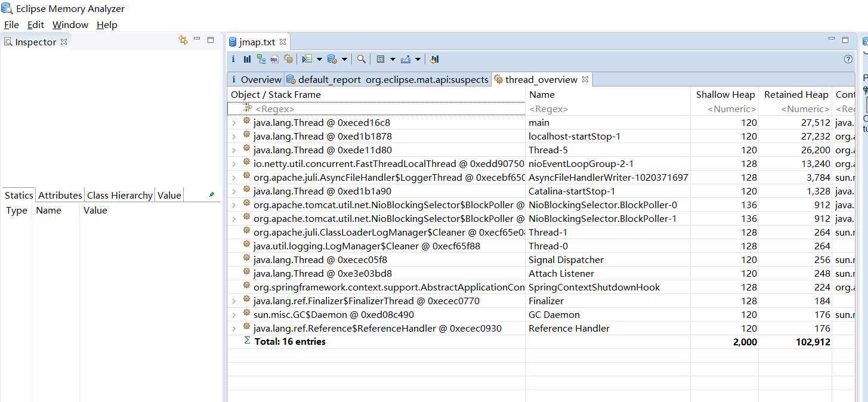The width and height of the screenshot is (868, 402).
Task: Open the retained size calculation dropdown arrow
Action: 392,60
